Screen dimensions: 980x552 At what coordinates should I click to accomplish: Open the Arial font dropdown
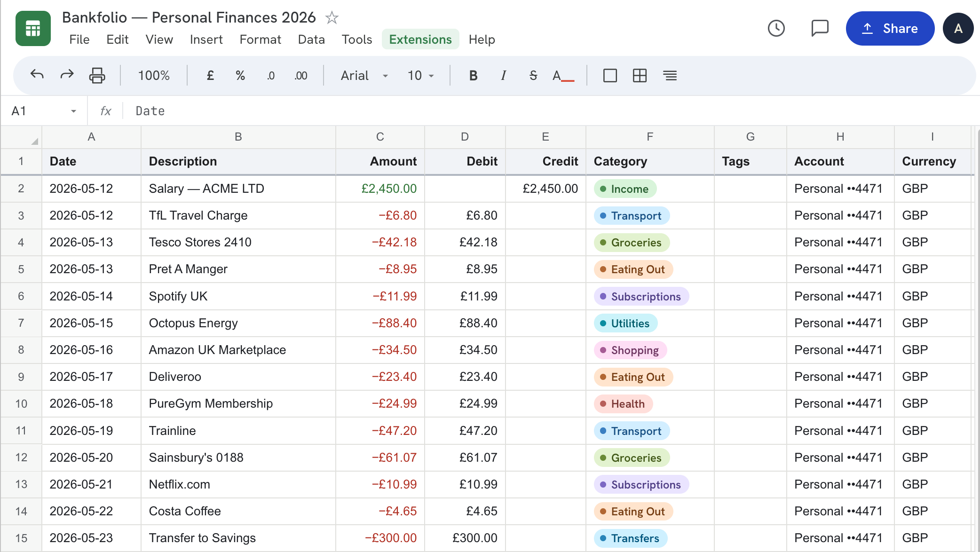pyautogui.click(x=364, y=75)
